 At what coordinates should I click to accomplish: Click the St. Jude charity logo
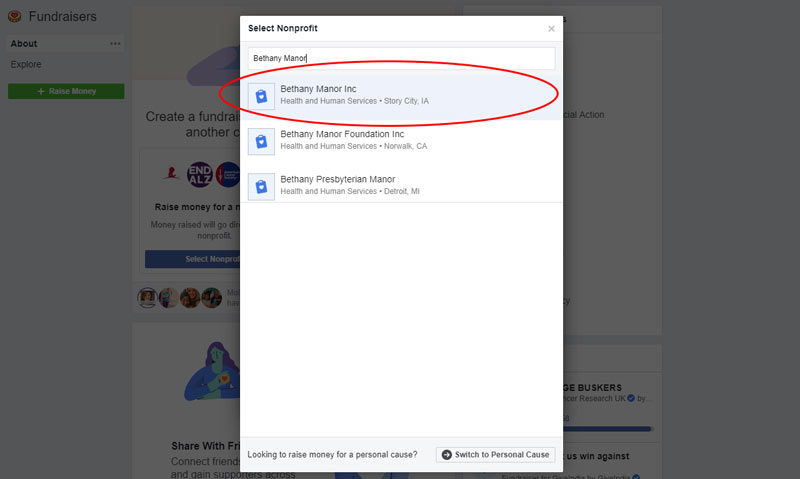171,174
